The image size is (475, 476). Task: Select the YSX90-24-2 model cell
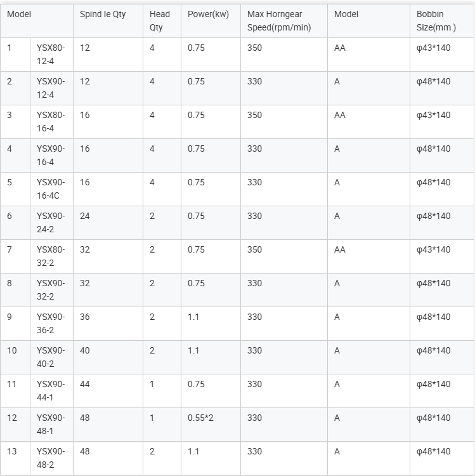point(51,223)
